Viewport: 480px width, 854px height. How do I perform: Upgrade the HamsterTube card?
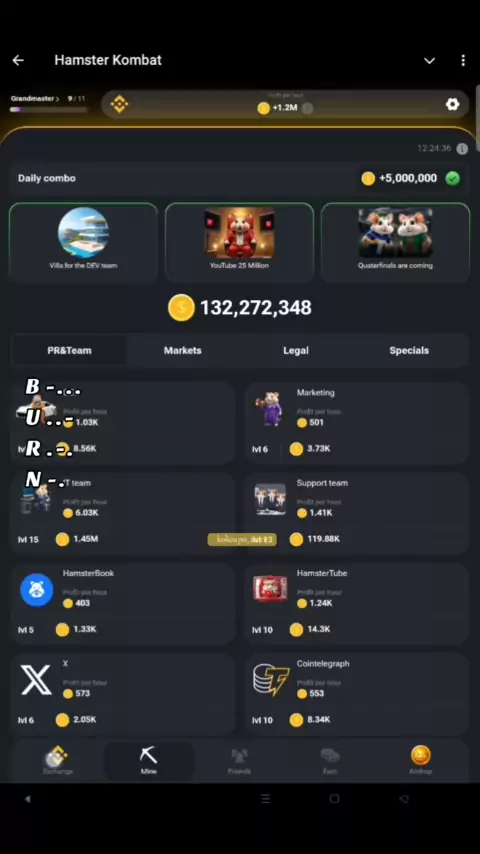tap(356, 603)
